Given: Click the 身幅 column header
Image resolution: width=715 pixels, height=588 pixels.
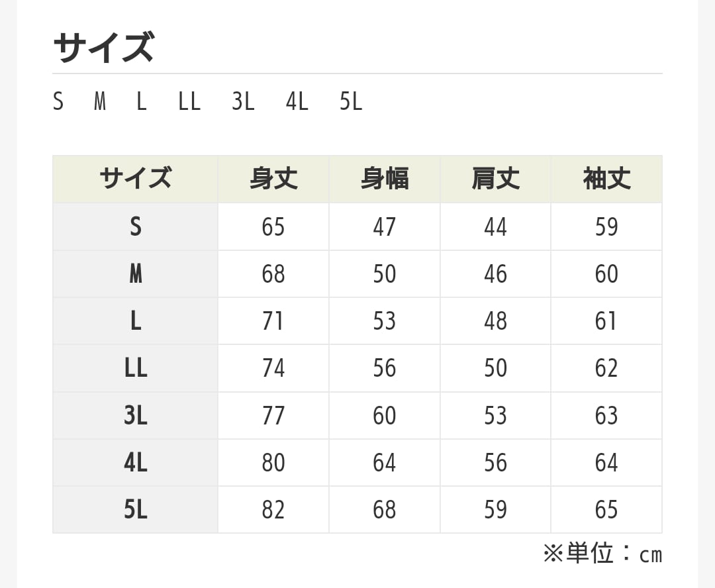Looking at the screenshot, I should pyautogui.click(x=384, y=179).
